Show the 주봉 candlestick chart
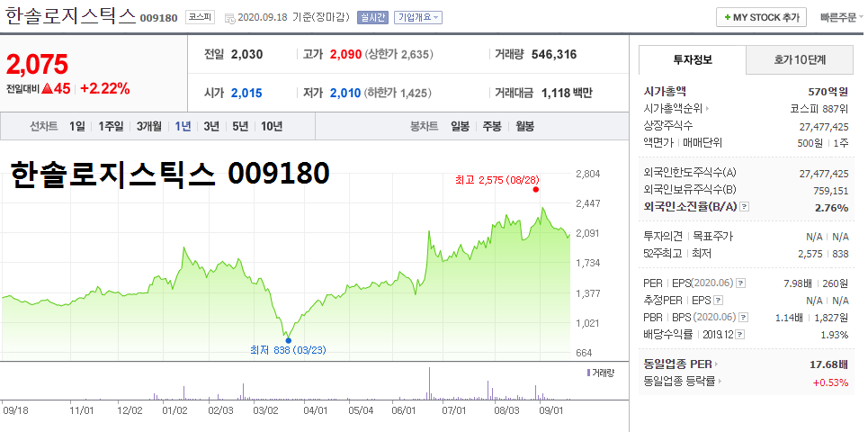Screen dimensions: 868x432 (492, 126)
